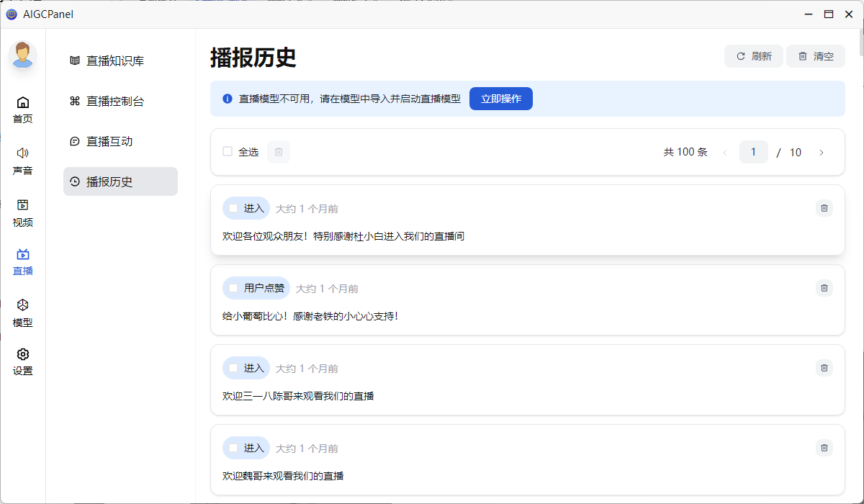864x504 pixels.
Task: Open the 设置 settings section
Action: 22,361
